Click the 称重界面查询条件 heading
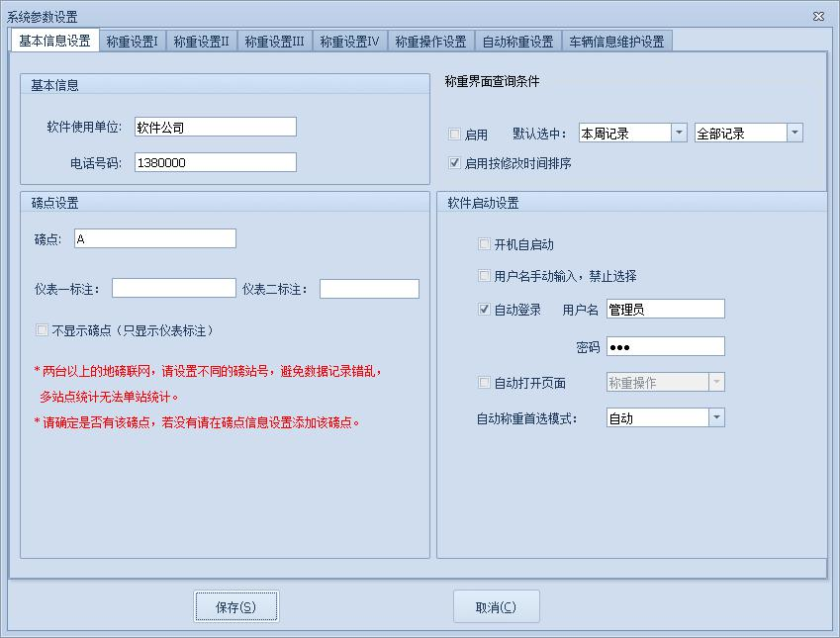 point(492,81)
